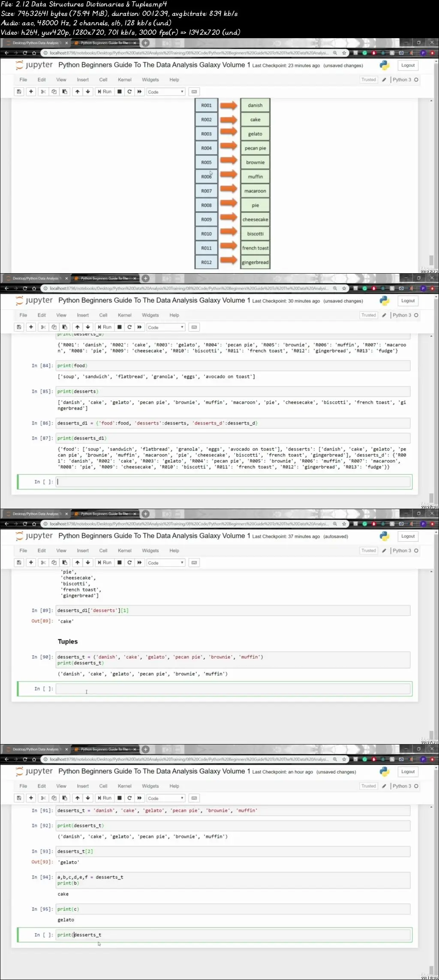Click active cell containing print(desserts_t
Screen dimensions: 439x980
(x=233, y=935)
